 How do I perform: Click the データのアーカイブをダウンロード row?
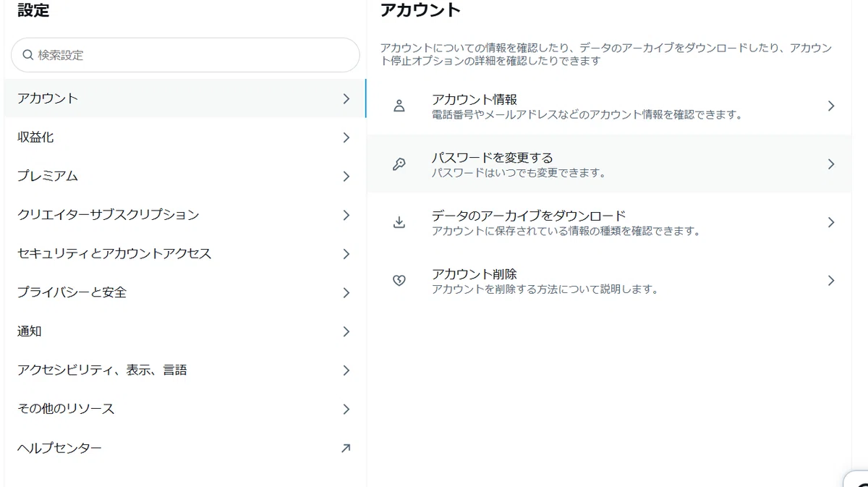pos(609,222)
